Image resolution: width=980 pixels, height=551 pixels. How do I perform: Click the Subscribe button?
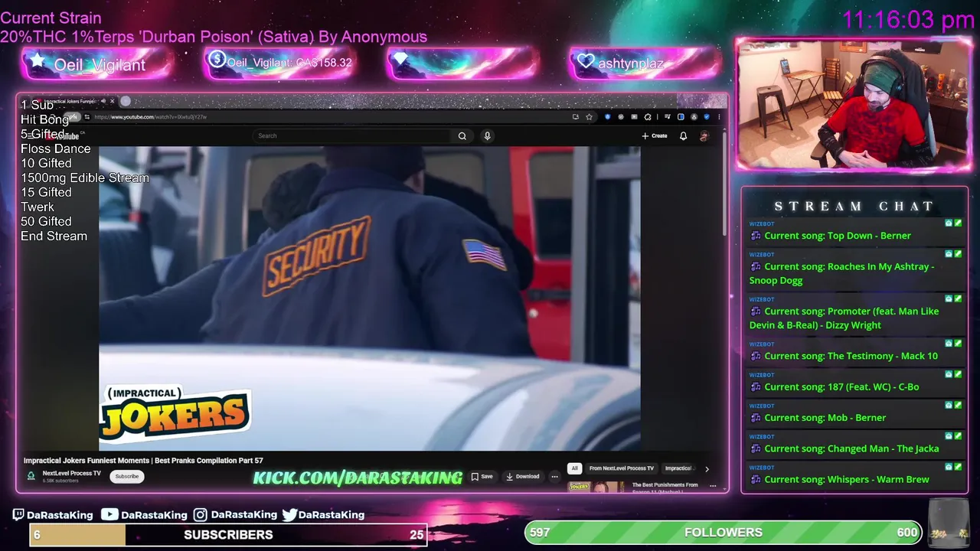tap(127, 477)
